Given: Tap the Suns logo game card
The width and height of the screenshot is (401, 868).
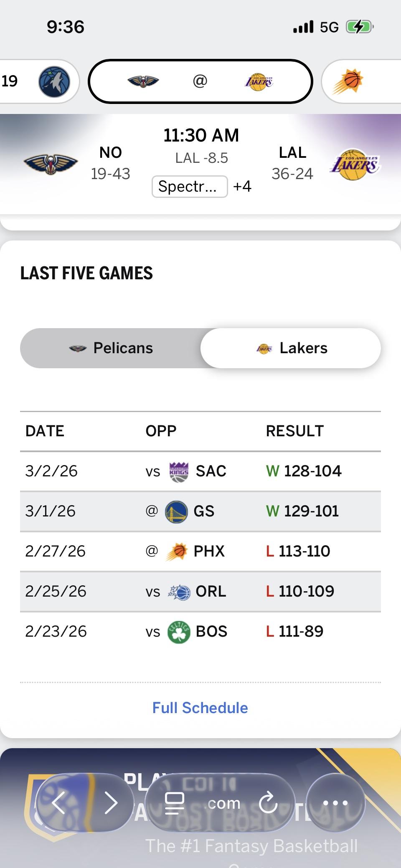Looking at the screenshot, I should coord(348,81).
